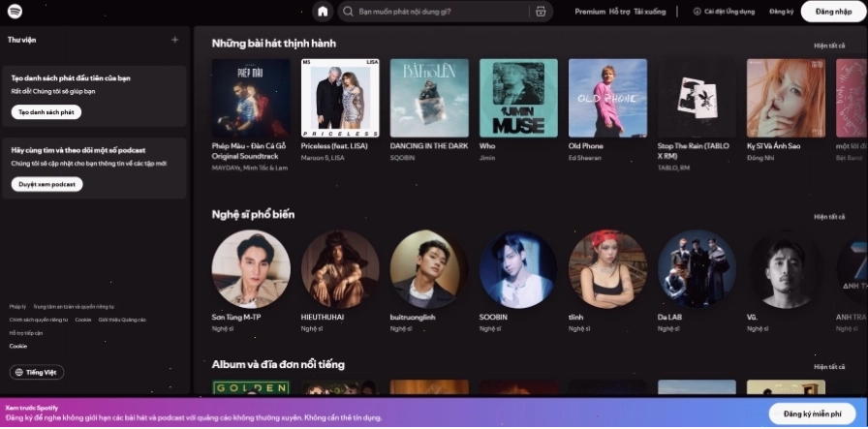Click the Nghệ sĩ phổ biến heading
Image resolution: width=868 pixels, height=429 pixels.
click(253, 214)
